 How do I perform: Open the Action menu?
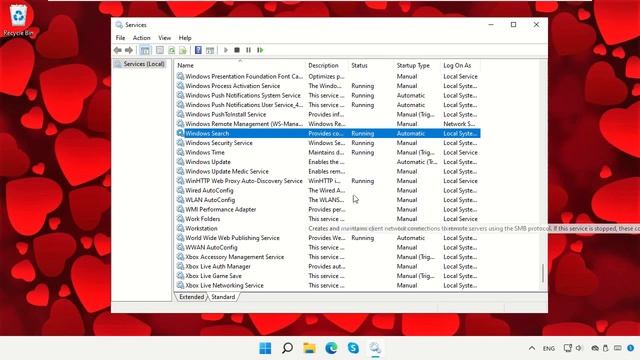[x=142, y=38]
